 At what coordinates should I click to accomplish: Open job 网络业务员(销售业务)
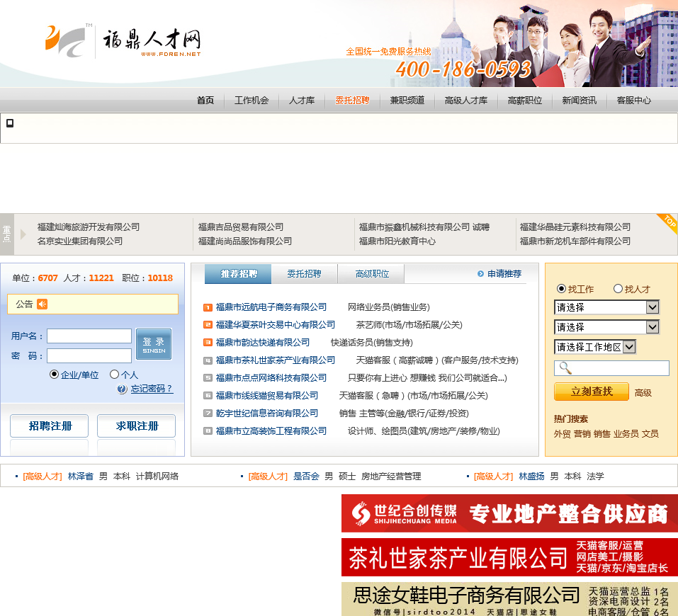coord(389,307)
